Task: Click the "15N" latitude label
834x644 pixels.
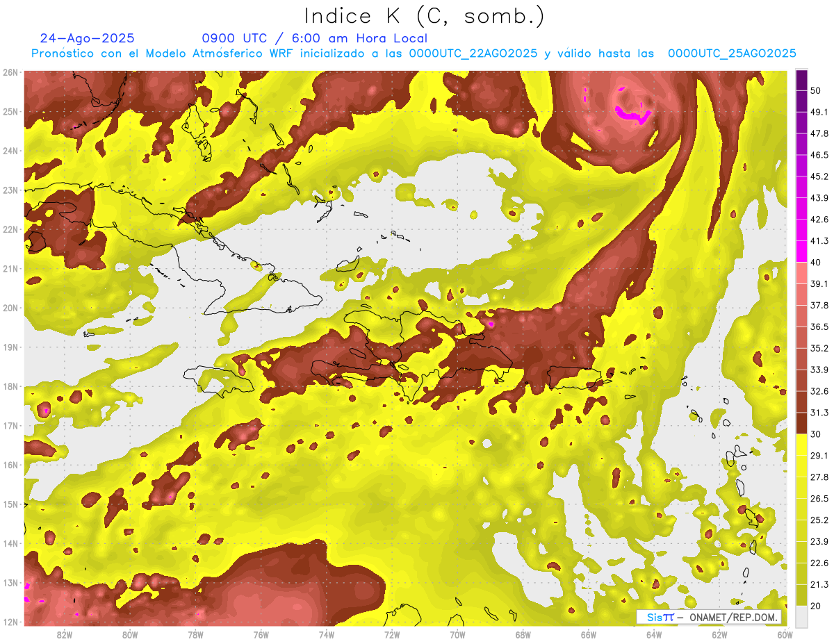Action: pos(10,504)
